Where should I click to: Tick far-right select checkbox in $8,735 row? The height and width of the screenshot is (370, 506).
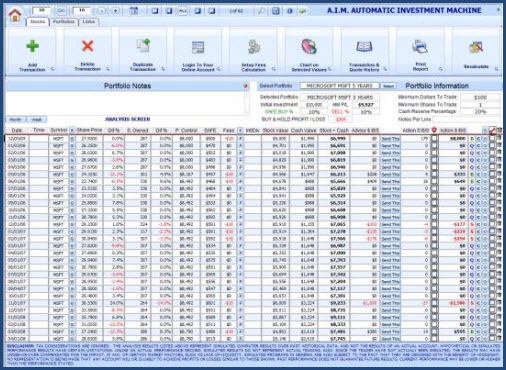pyautogui.click(x=492, y=310)
